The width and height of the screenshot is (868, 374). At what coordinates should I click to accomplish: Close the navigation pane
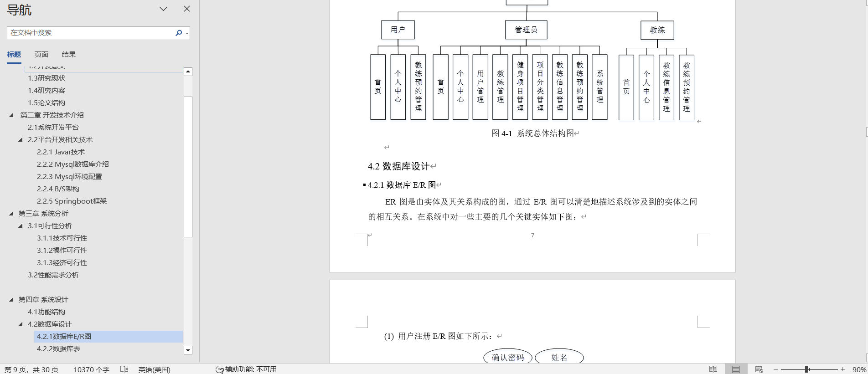click(186, 9)
